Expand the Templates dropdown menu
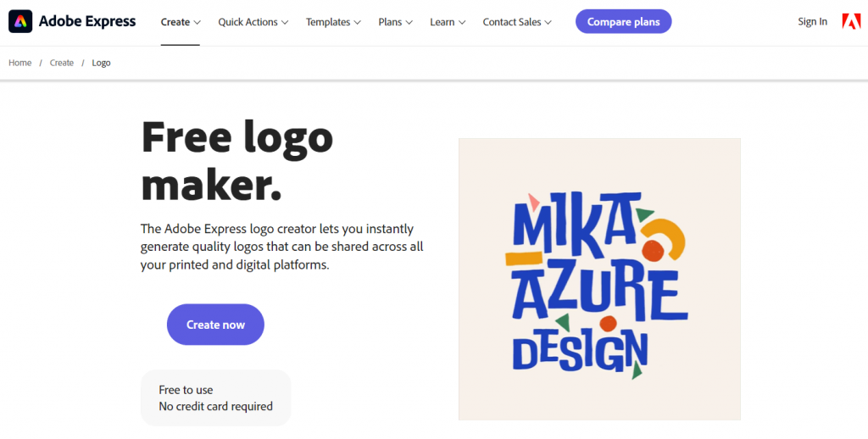 [x=333, y=22]
